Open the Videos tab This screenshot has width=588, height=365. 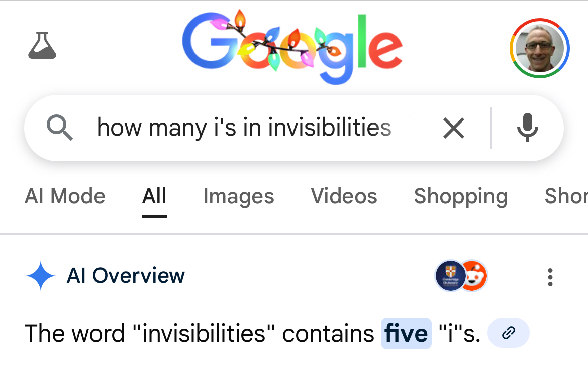click(344, 196)
